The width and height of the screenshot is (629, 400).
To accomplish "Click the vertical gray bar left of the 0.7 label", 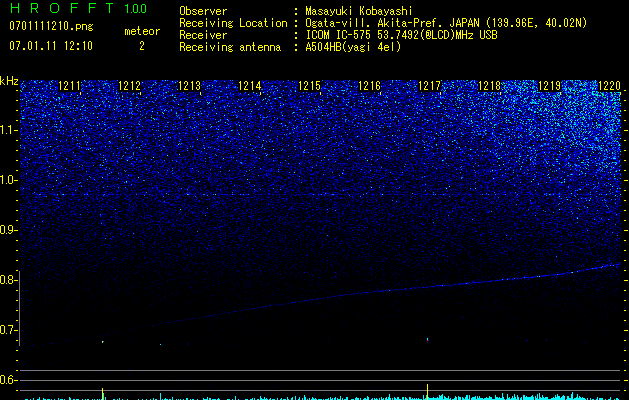I will 20,308.
